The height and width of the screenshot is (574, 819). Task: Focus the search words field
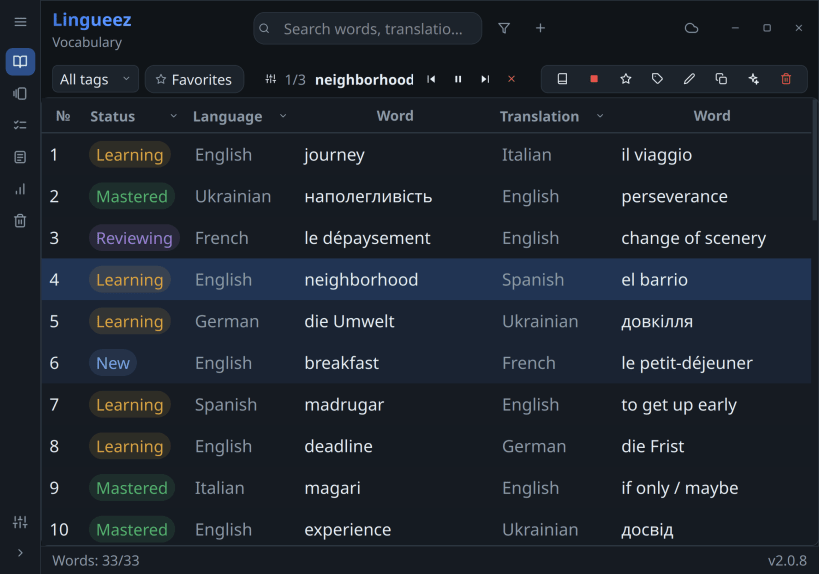pyautogui.click(x=368, y=29)
